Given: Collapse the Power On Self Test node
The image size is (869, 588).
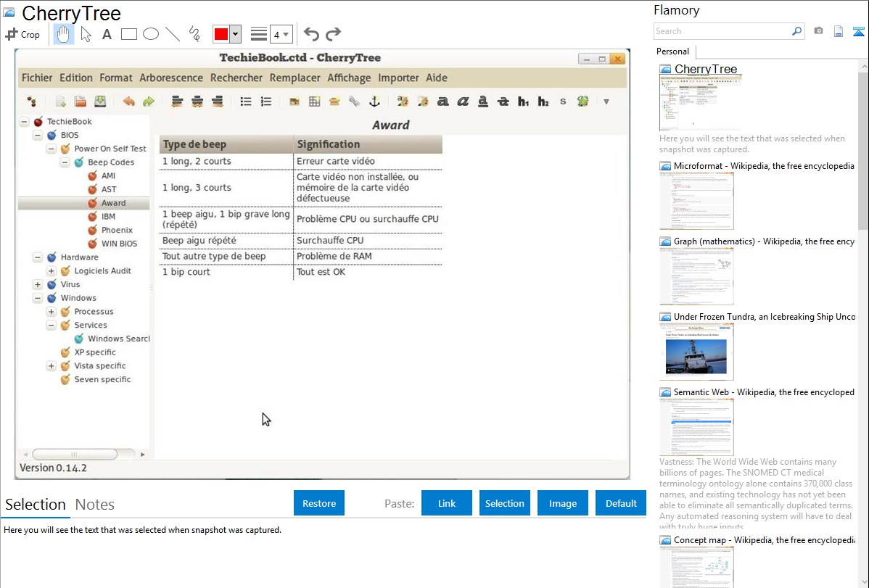Looking at the screenshot, I should 51,149.
